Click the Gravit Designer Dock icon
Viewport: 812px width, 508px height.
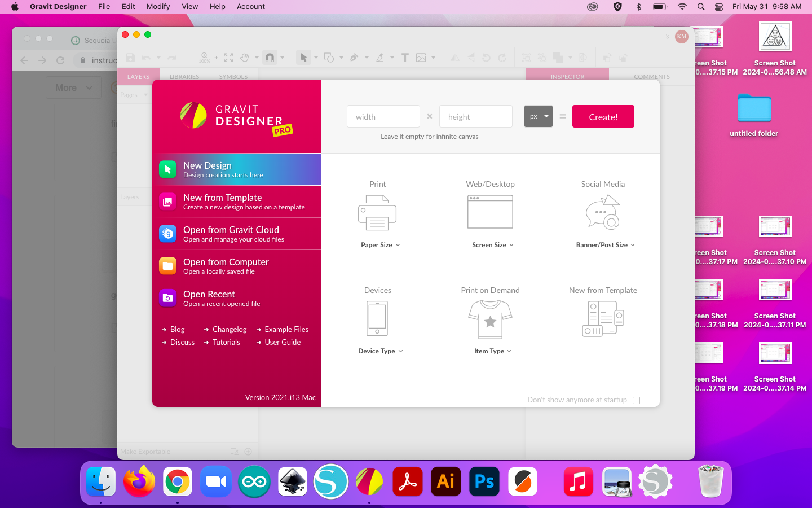[369, 481]
